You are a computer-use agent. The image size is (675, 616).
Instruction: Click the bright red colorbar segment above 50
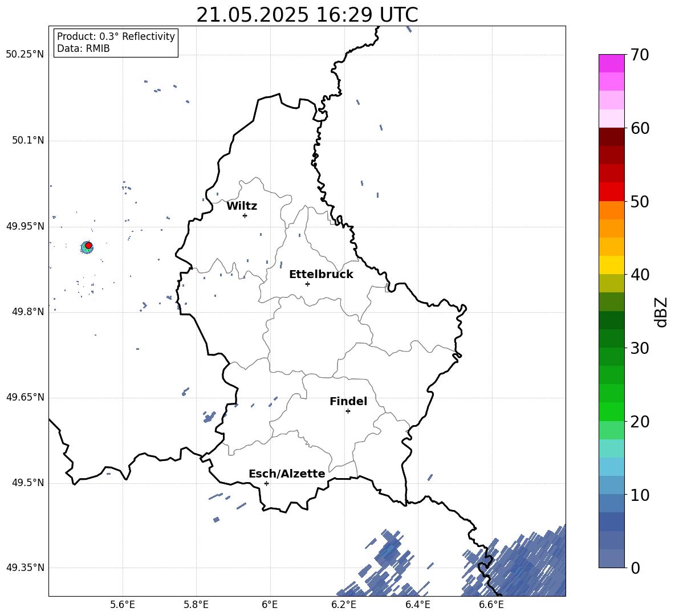[612, 192]
